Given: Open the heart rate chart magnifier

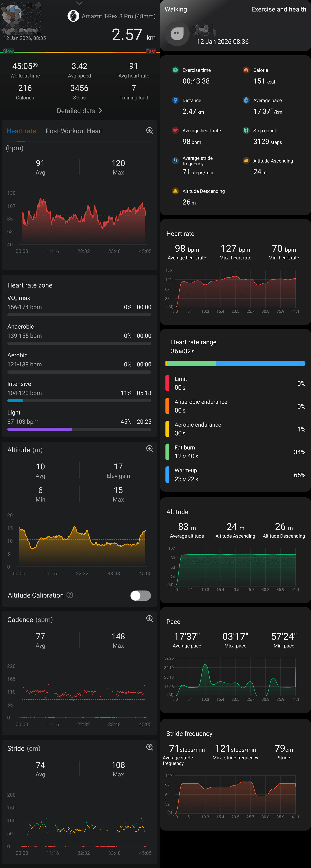Looking at the screenshot, I should click(149, 131).
